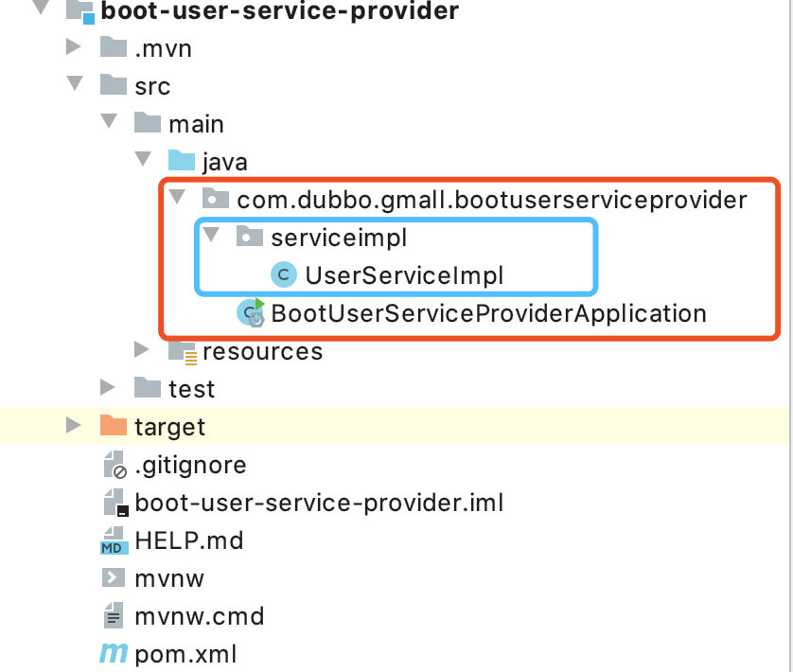This screenshot has width=793, height=672.
Task: Collapse the java source folder arrow
Action: [143, 159]
